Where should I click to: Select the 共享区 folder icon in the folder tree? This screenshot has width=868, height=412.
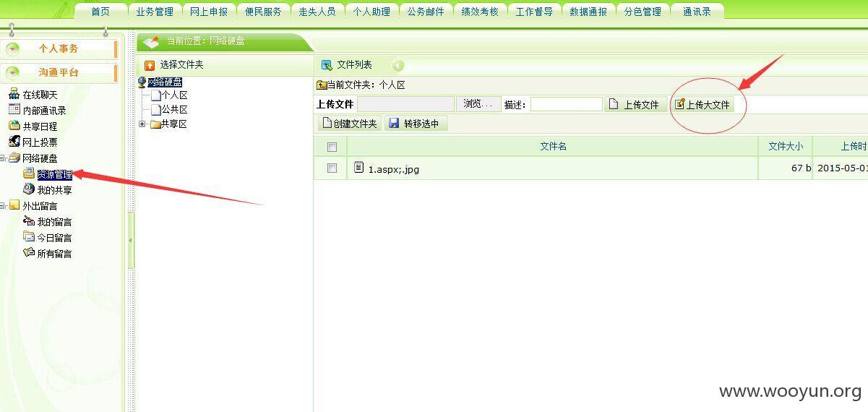coord(155,124)
